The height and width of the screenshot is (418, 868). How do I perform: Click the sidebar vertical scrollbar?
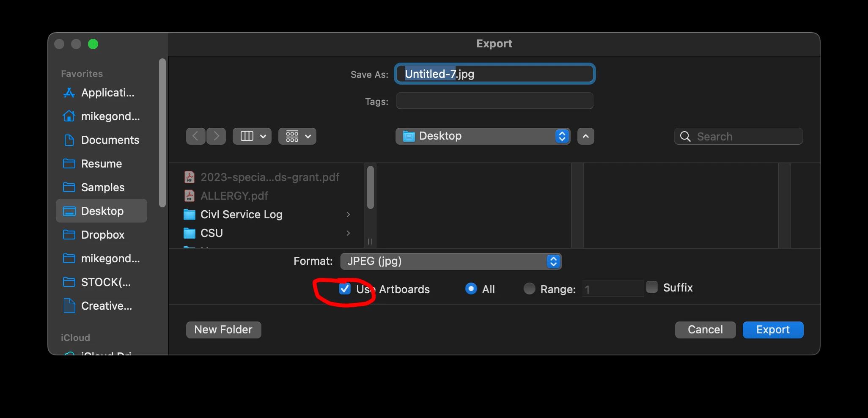[162, 133]
